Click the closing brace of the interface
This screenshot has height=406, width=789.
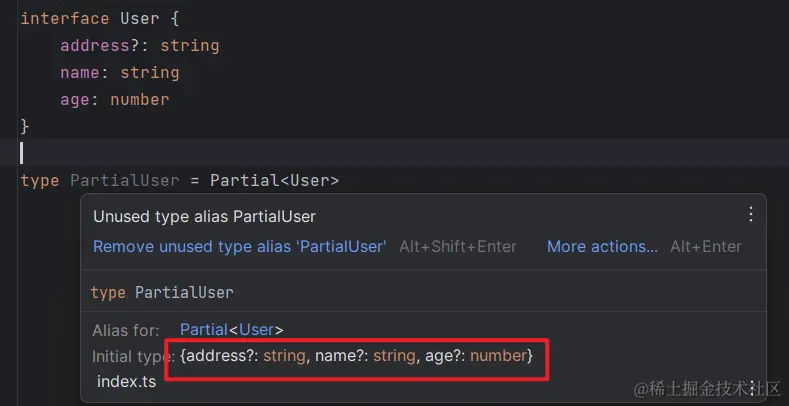pyautogui.click(x=25, y=127)
